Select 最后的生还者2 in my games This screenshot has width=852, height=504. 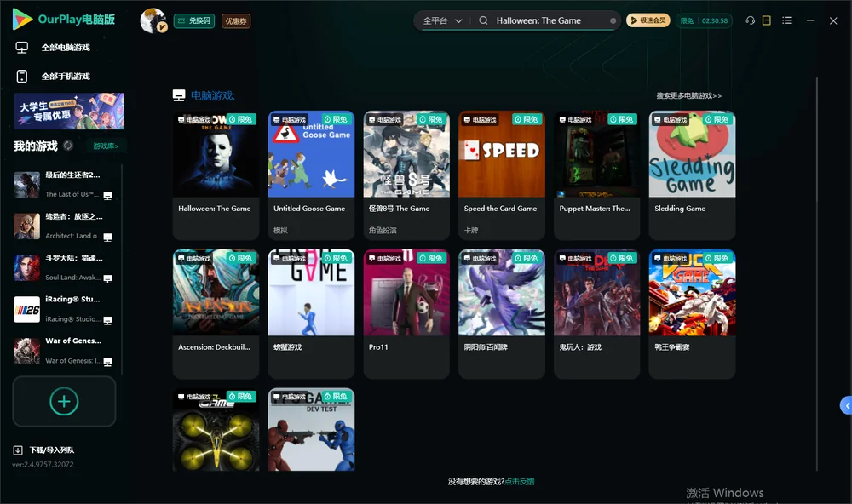coord(64,185)
